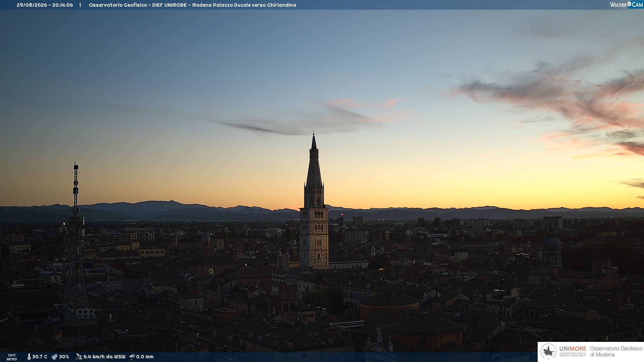
Task: Click the 20:14:06 time stamp
Action: [x=63, y=5]
